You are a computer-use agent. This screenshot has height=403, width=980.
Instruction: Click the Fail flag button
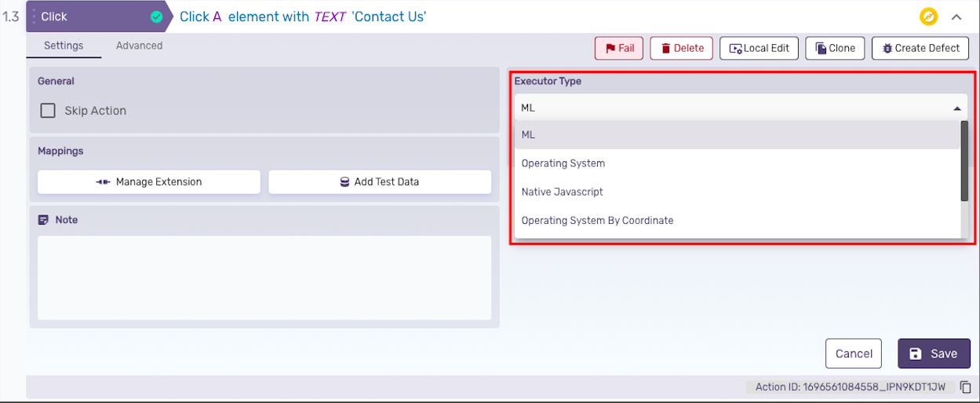619,48
